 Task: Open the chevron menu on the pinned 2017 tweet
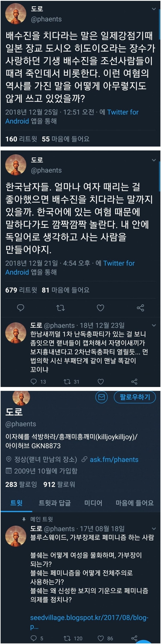(154, 528)
